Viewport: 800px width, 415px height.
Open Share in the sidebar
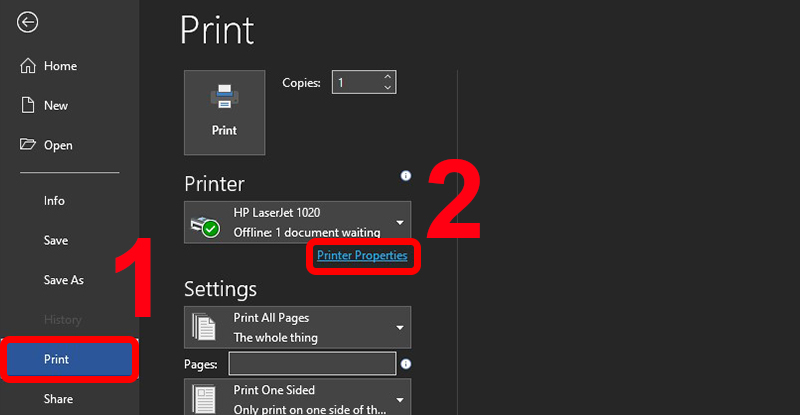click(x=58, y=399)
